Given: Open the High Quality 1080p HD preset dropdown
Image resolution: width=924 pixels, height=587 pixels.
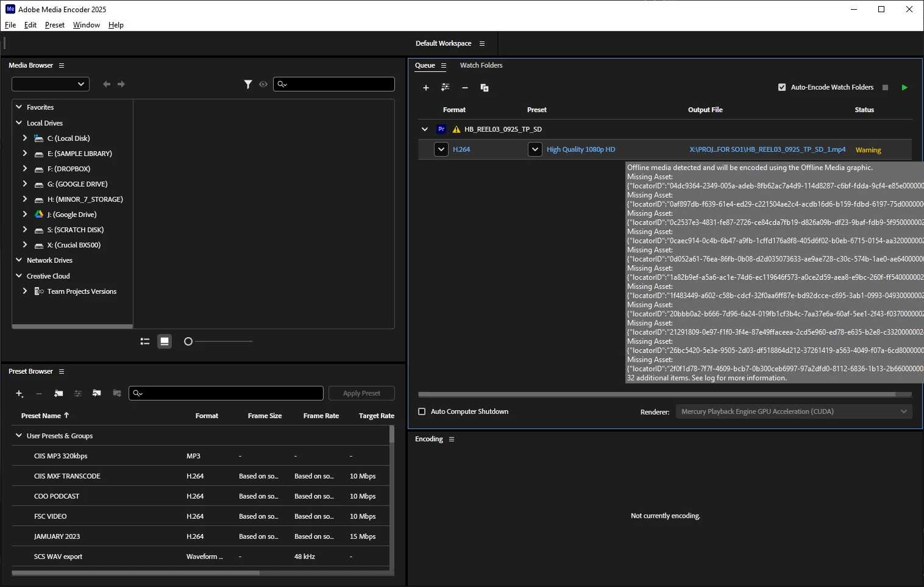Looking at the screenshot, I should 535,149.
